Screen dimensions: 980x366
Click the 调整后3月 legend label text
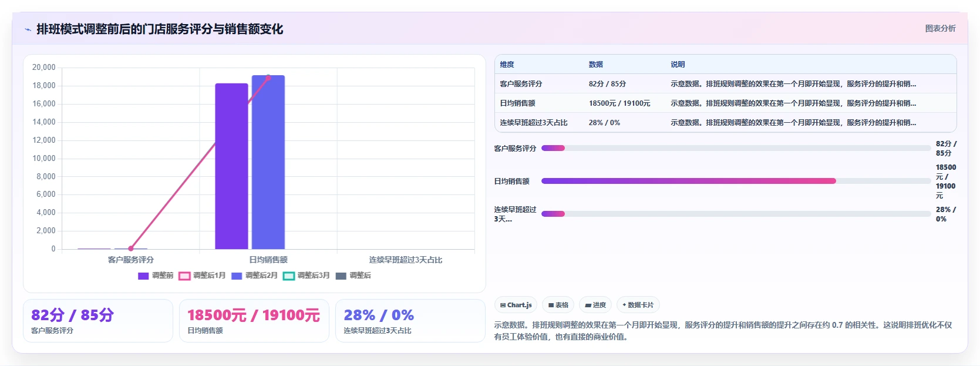(x=314, y=276)
